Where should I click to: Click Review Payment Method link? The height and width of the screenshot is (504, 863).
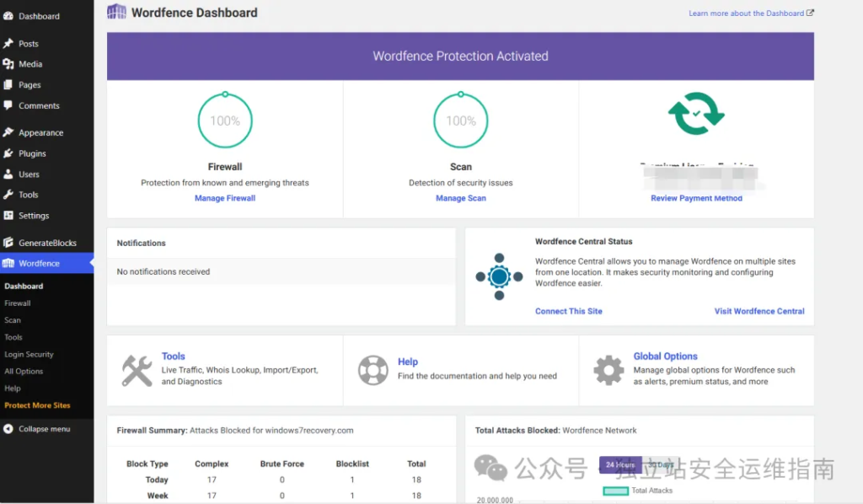[696, 198]
